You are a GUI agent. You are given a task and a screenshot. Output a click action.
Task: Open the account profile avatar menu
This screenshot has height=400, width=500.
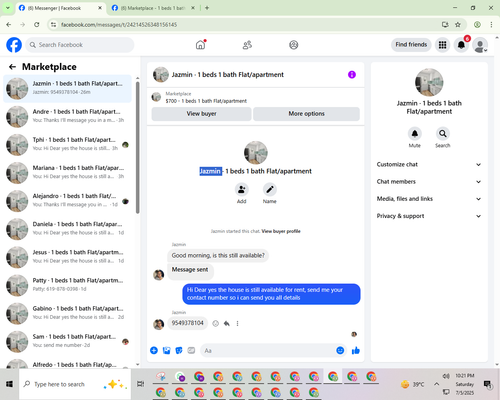pos(480,45)
